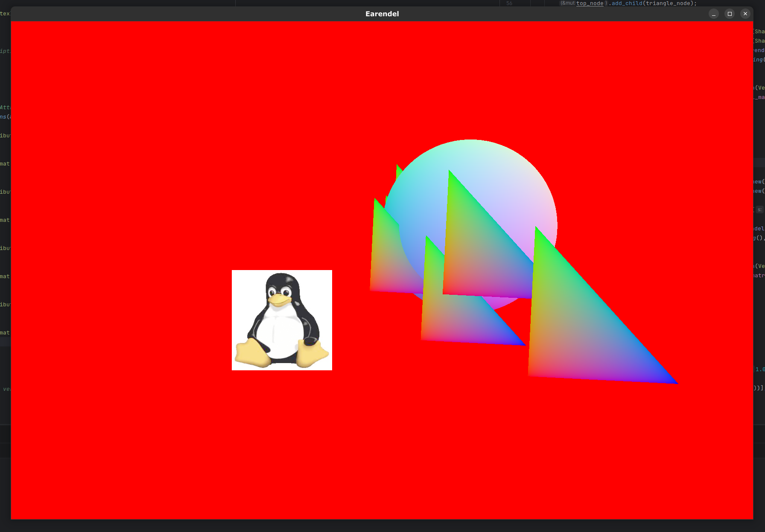Click line number 56 in the gutter
Image resolution: width=765 pixels, height=532 pixels.
pyautogui.click(x=509, y=3)
